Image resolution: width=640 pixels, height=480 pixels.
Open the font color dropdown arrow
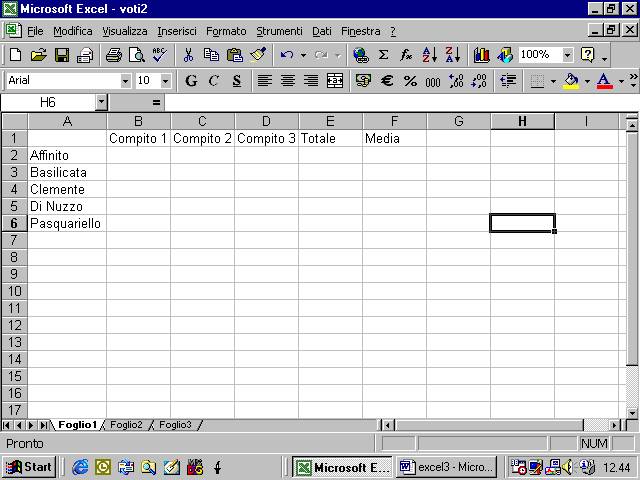point(621,81)
